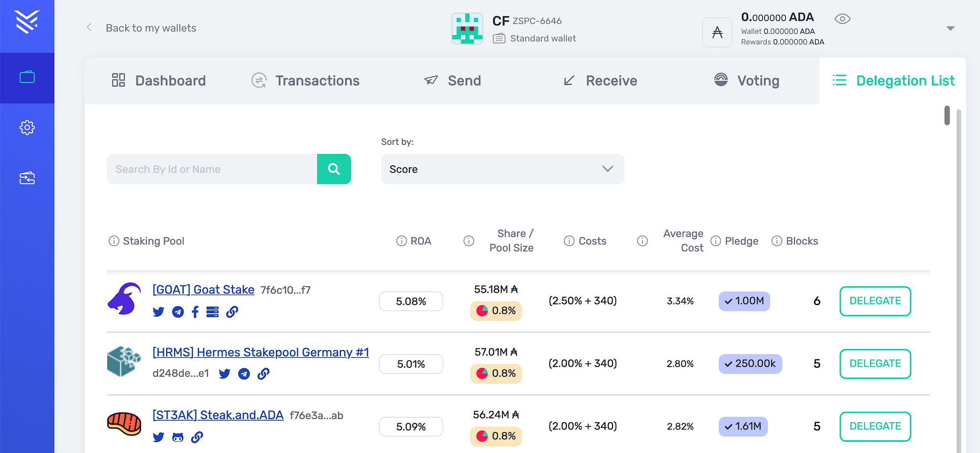Click Goat Stake pool ID 7f6c10...f7
980x453 pixels.
286,290
